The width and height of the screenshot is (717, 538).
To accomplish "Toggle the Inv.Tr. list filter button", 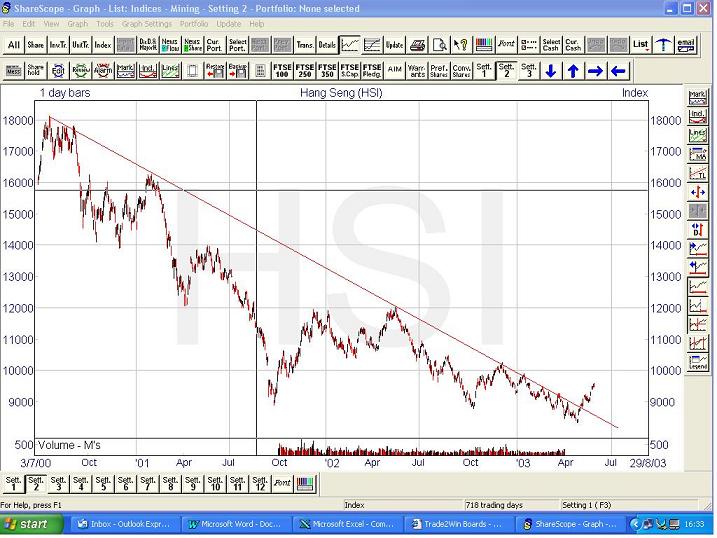I will pyautogui.click(x=58, y=45).
